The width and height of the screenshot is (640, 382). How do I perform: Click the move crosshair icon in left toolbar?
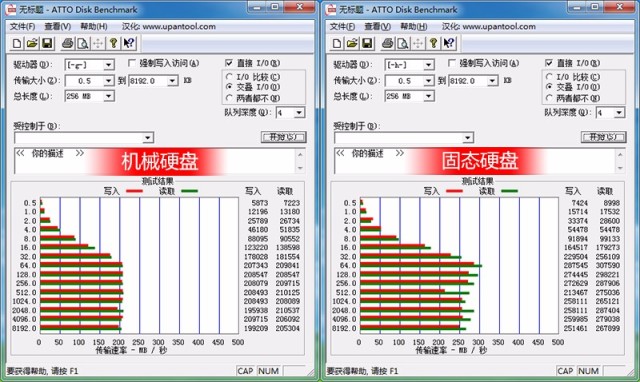tap(98, 43)
